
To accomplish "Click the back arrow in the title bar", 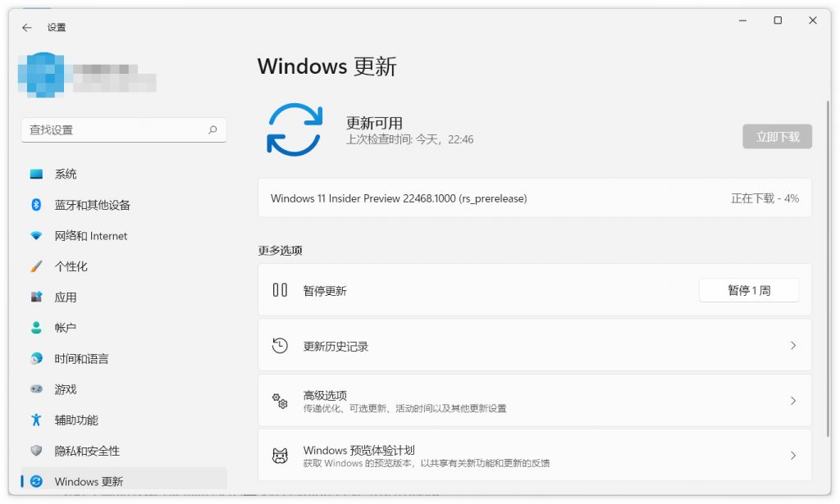I will pyautogui.click(x=27, y=27).
